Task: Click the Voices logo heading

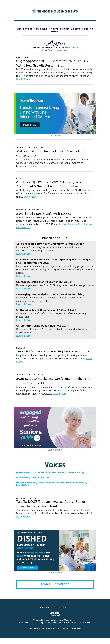Action: [55, 465]
